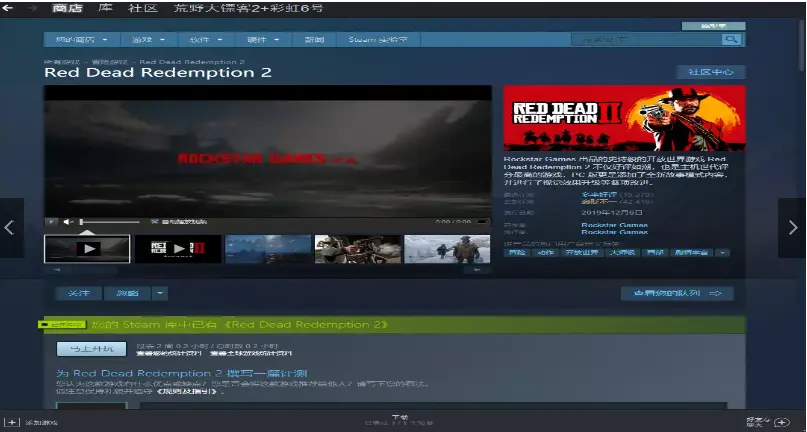Open the 查看您的队列 queue button
The width and height of the screenshot is (807, 432).
[x=677, y=293]
